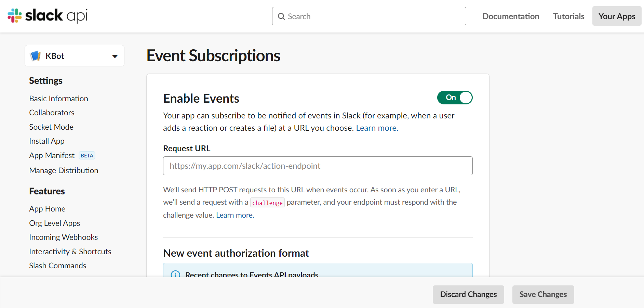Open Slash Commands
The width and height of the screenshot is (644, 308).
[57, 266]
